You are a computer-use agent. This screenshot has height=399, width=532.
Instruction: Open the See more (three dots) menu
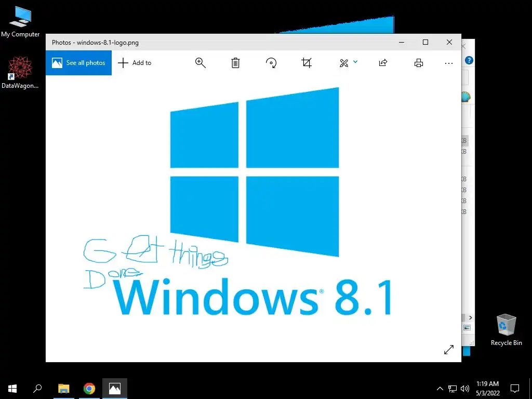(x=448, y=63)
